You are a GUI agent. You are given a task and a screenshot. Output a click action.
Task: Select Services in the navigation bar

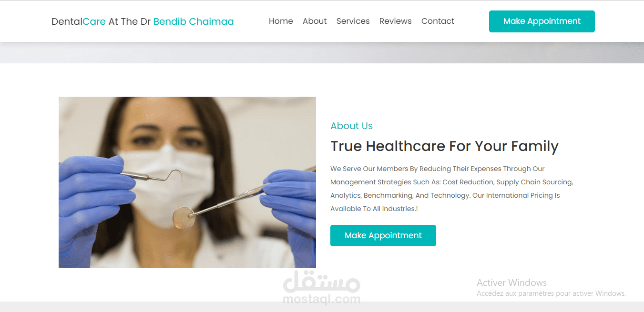(x=353, y=21)
